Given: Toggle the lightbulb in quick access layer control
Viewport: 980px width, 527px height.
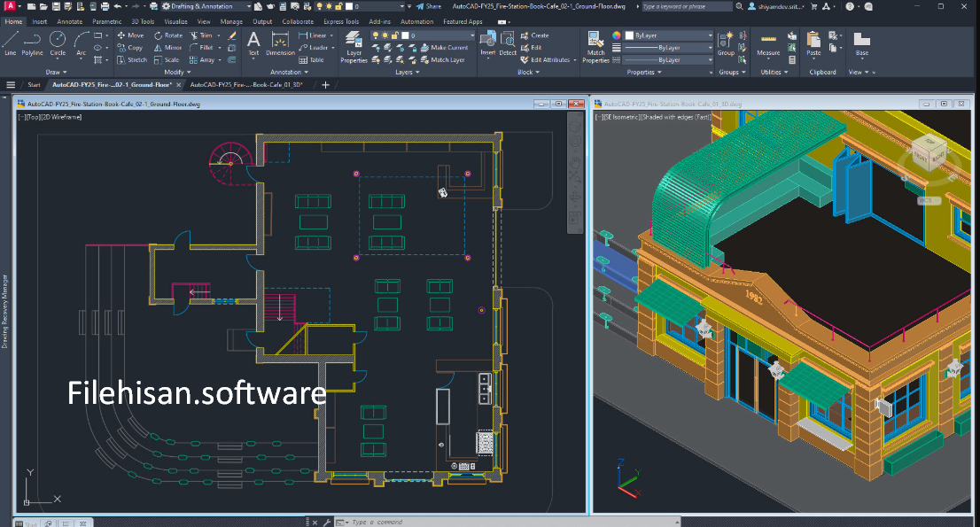Looking at the screenshot, I should pos(319,6).
